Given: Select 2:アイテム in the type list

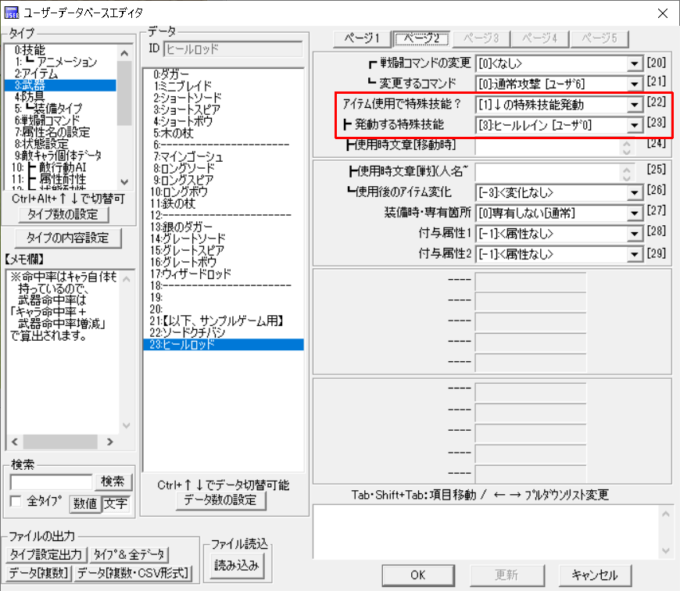Looking at the screenshot, I should point(36,73).
